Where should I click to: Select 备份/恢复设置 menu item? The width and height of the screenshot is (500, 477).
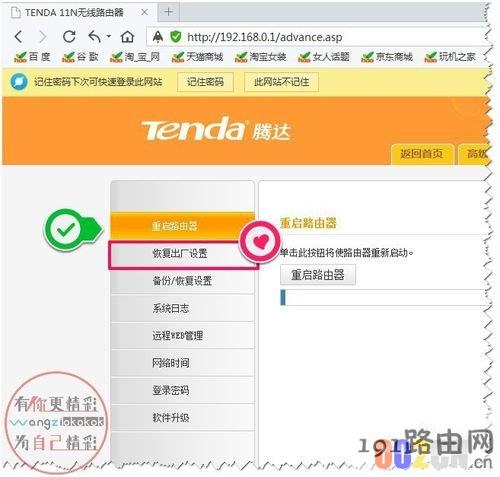coord(182,281)
